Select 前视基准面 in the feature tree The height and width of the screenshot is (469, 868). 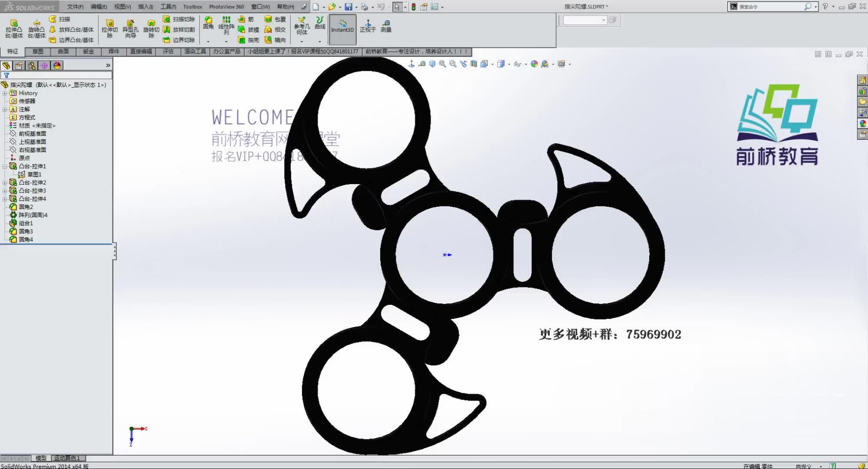(x=28, y=134)
